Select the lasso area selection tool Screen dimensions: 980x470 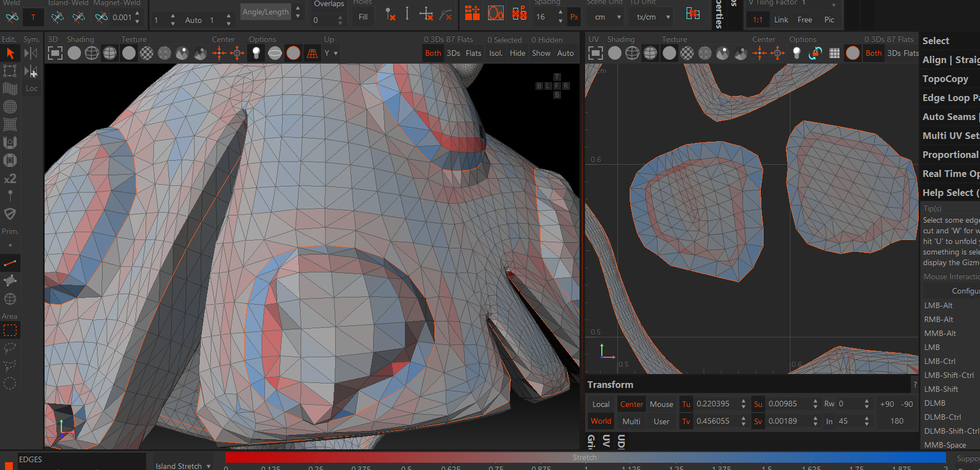[10, 348]
